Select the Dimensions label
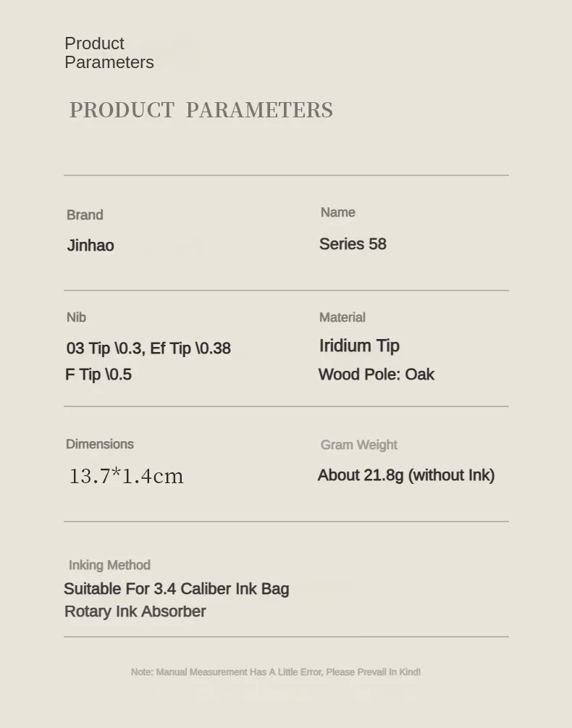The height and width of the screenshot is (728, 572). pos(100,444)
